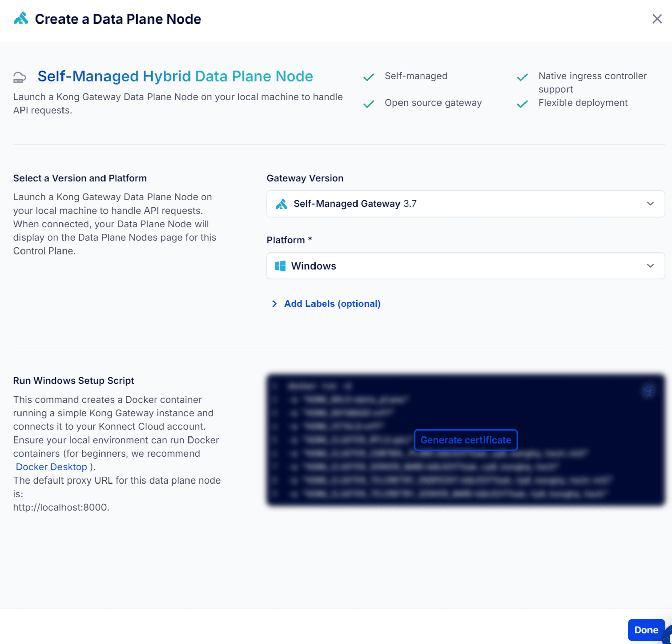Click the Run Windows Setup Script heading

click(73, 380)
